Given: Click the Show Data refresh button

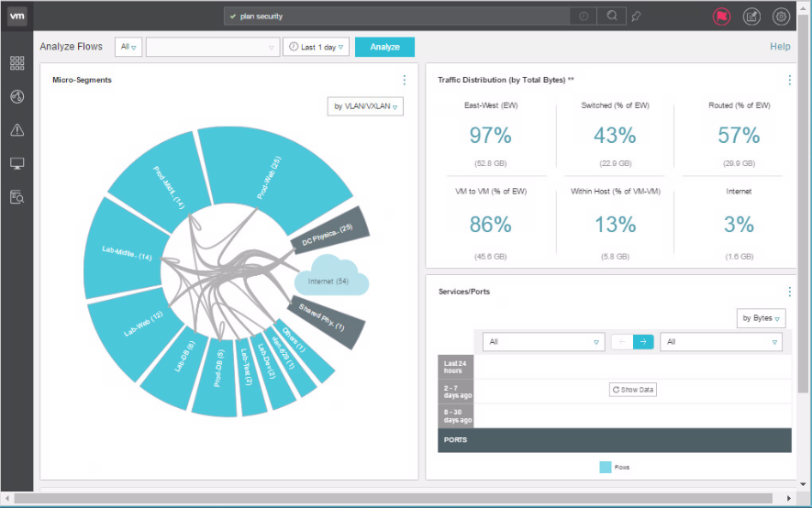Looking at the screenshot, I should (633, 390).
